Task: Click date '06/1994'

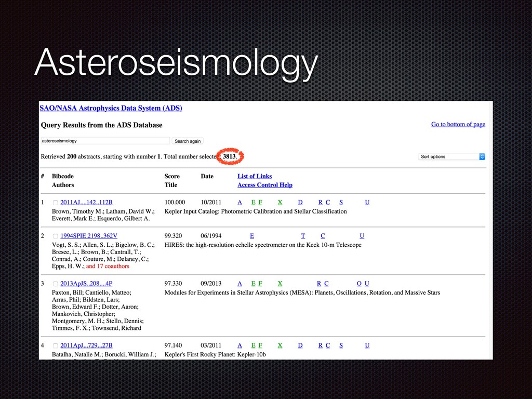Action: click(211, 236)
